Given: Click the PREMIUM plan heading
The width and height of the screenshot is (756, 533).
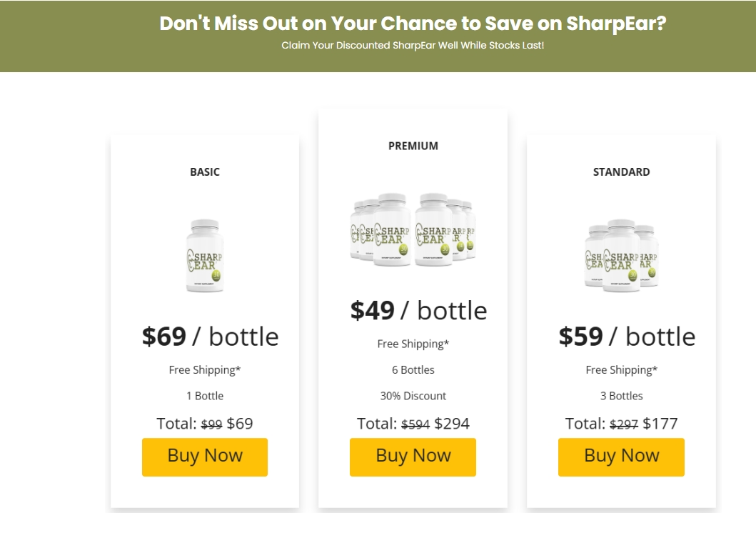Looking at the screenshot, I should pos(413,146).
